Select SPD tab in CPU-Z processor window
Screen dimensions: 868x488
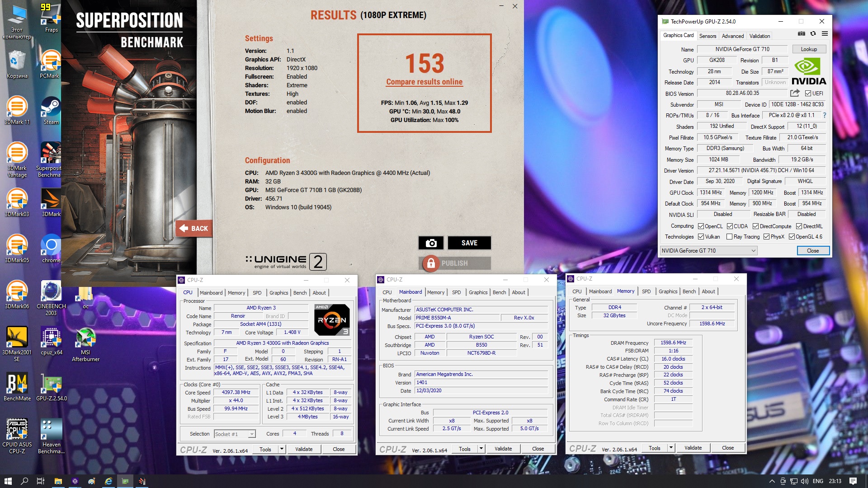[257, 293]
